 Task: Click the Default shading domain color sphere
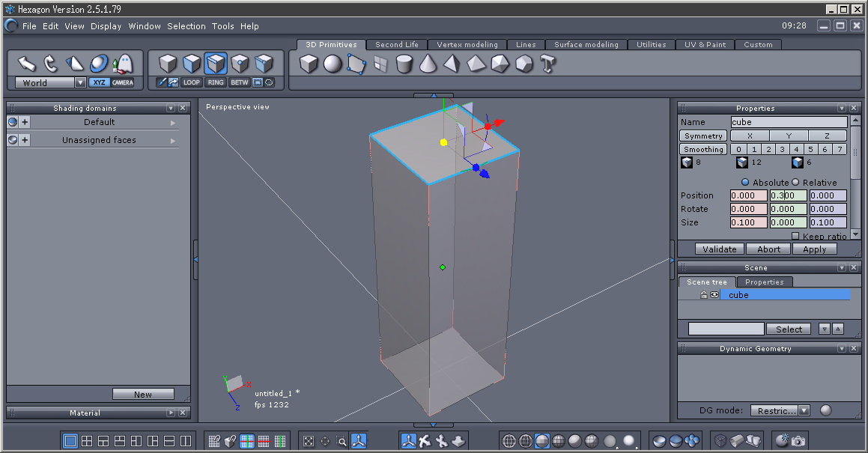[13, 122]
